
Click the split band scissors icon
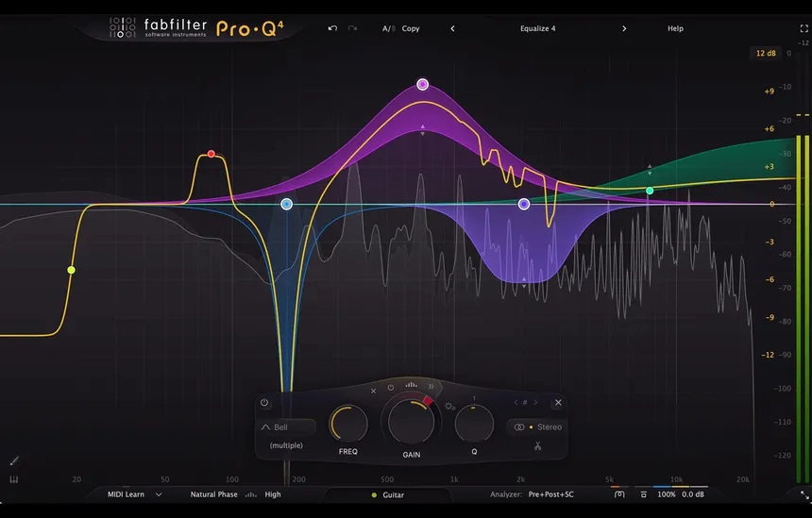click(537, 446)
